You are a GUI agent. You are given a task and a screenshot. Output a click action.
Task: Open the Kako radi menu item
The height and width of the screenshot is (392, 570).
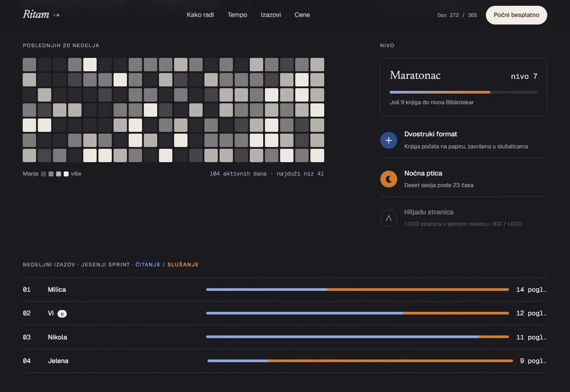pos(200,15)
